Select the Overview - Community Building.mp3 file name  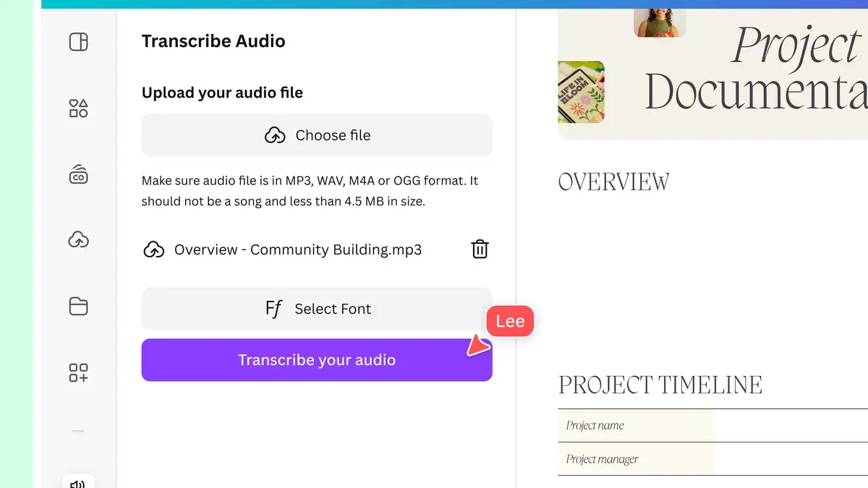pyautogui.click(x=298, y=250)
